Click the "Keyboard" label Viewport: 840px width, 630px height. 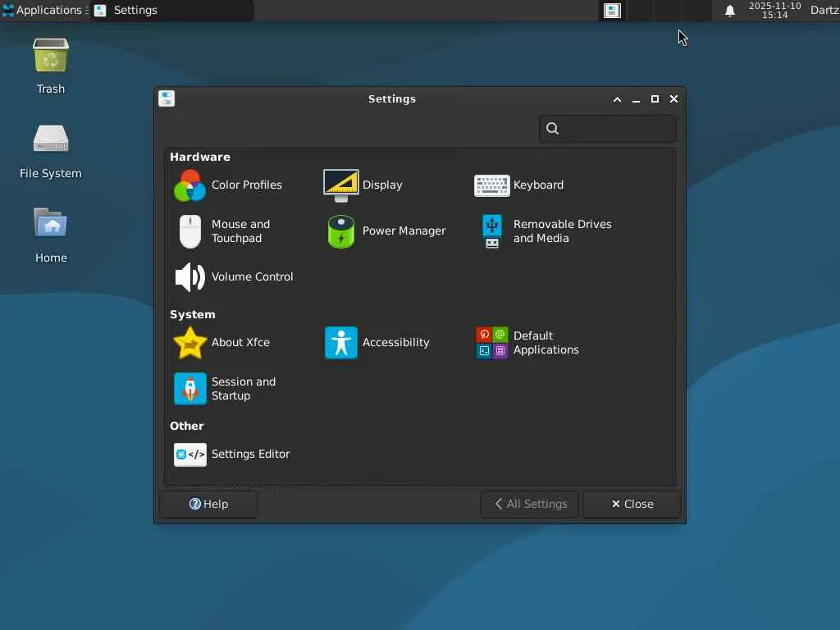pyautogui.click(x=538, y=185)
